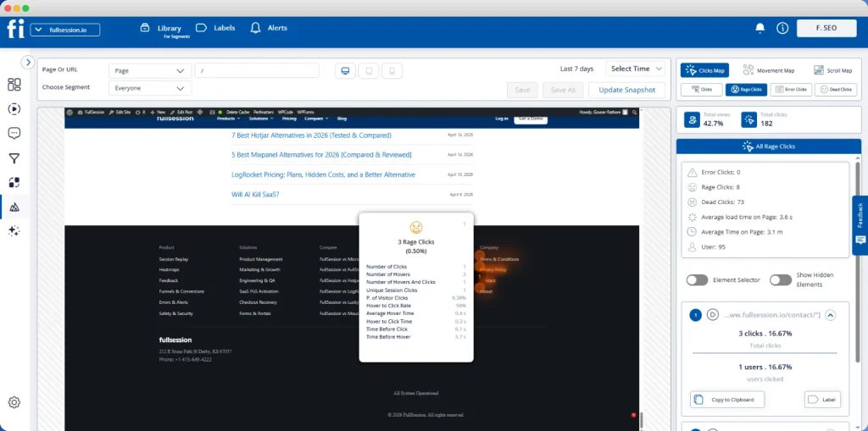Select the mobile device view
Image resolution: width=868 pixels, height=431 pixels.
point(392,71)
